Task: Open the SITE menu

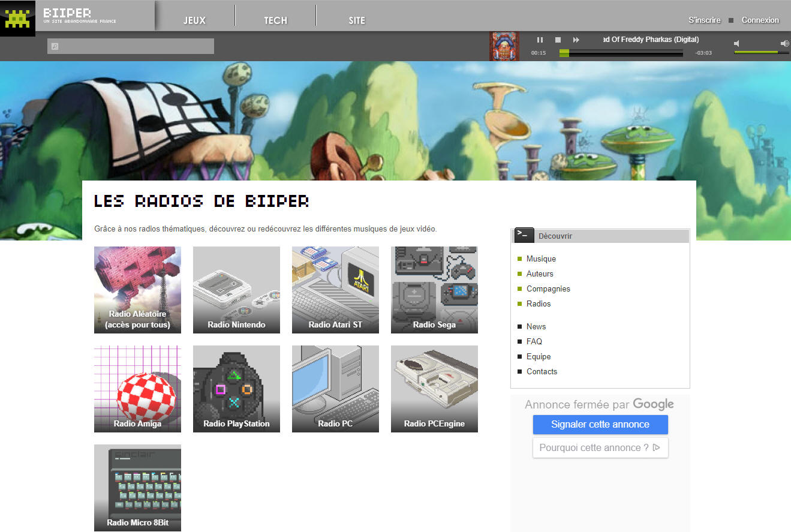Action: 357,20
